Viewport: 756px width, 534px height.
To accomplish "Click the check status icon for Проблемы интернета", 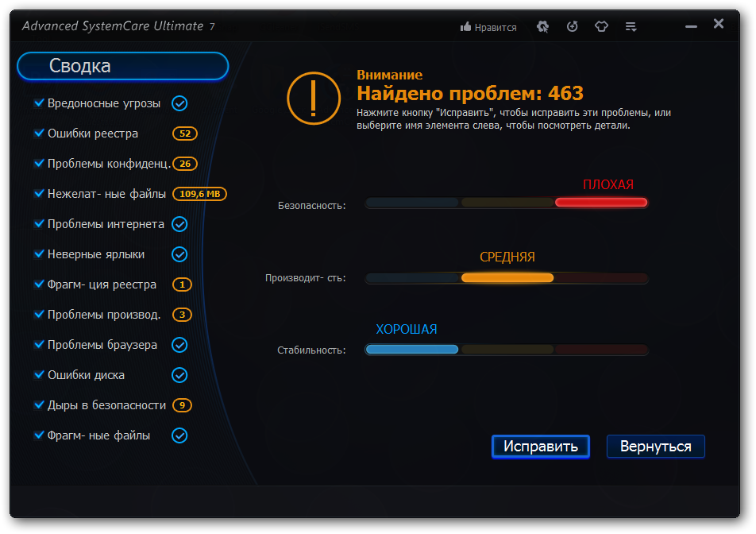I will point(179,224).
